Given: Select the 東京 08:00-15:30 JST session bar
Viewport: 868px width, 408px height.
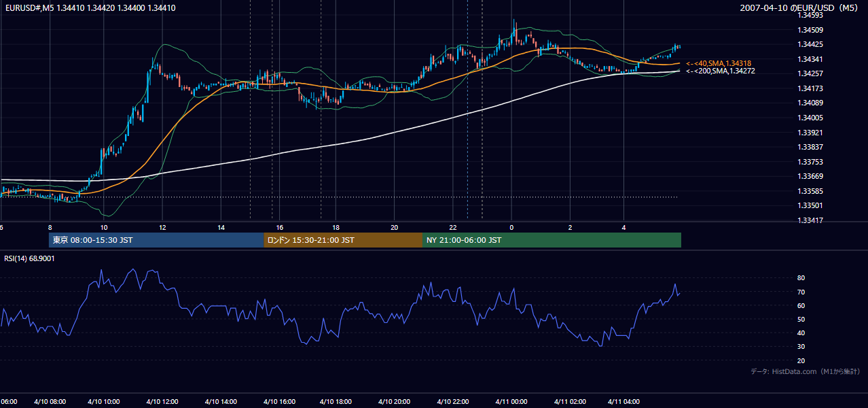Looking at the screenshot, I should click(156, 240).
